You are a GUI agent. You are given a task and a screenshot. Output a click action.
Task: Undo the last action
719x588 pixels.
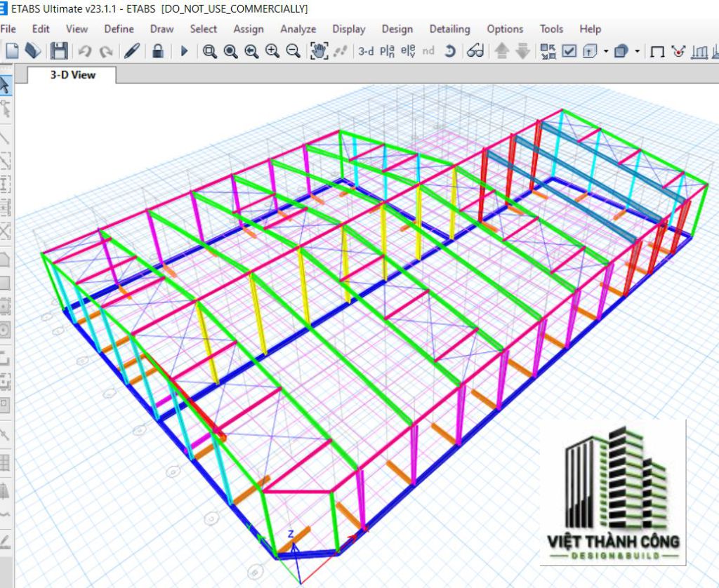pos(85,51)
